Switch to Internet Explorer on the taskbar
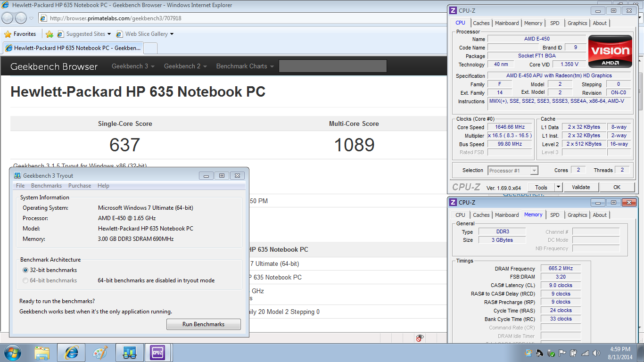The width and height of the screenshot is (644, 362). (x=71, y=353)
